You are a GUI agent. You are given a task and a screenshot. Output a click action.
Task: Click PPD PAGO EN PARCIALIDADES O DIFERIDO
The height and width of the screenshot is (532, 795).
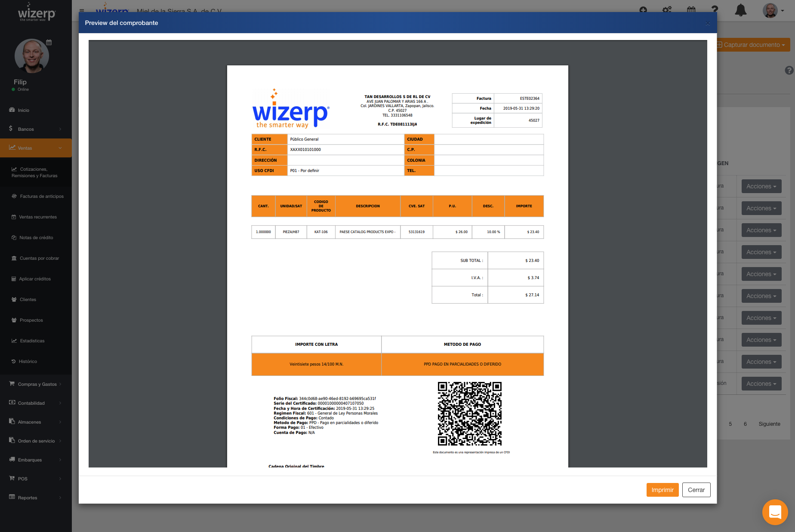point(462,364)
